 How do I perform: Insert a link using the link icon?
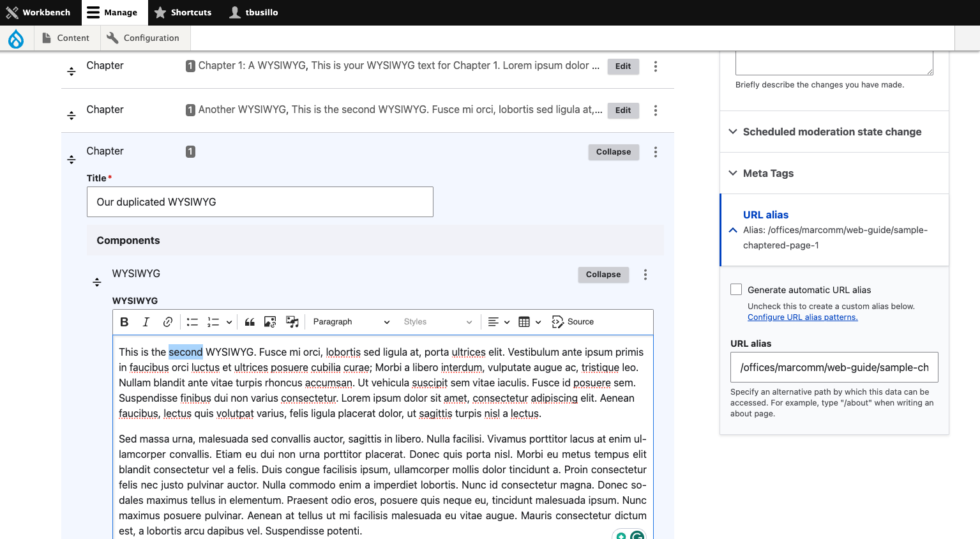click(167, 322)
